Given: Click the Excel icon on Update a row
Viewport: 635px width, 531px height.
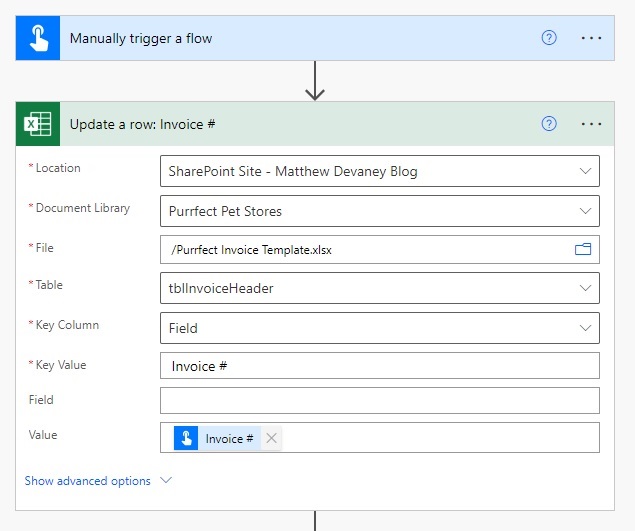Looking at the screenshot, I should [x=38, y=124].
